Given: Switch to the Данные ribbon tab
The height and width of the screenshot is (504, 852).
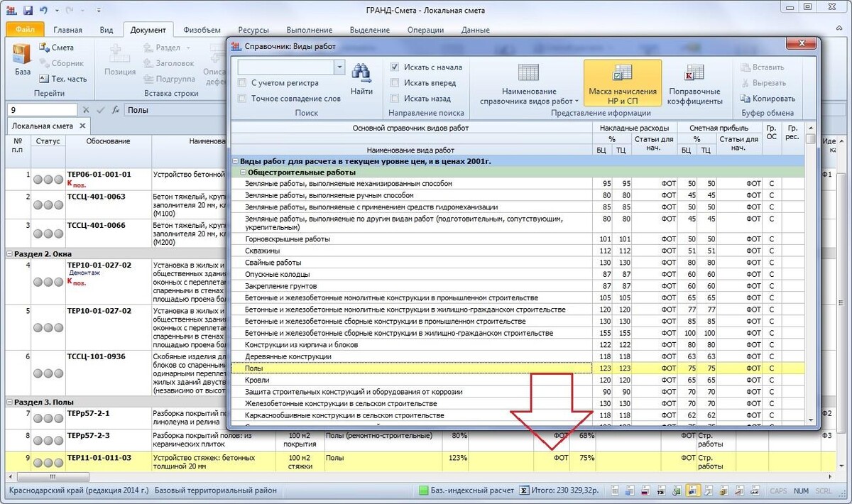Looking at the screenshot, I should click(475, 30).
